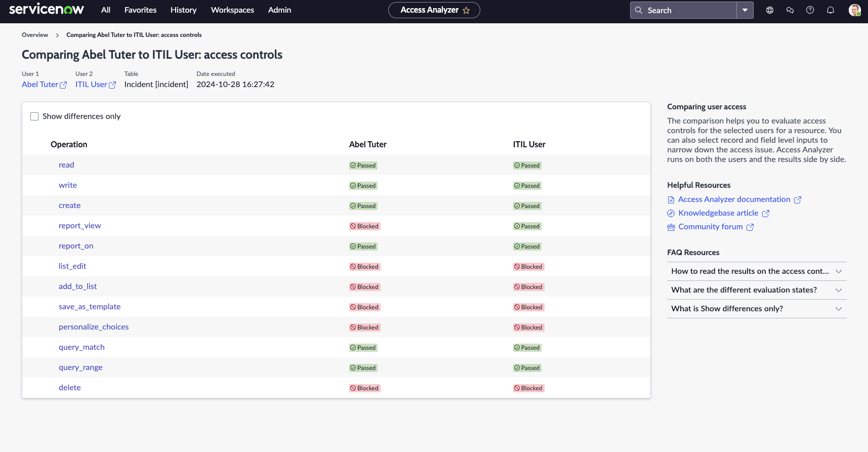The image size is (868, 452).
Task: Click external link icon beside ITIL User
Action: pos(112,85)
